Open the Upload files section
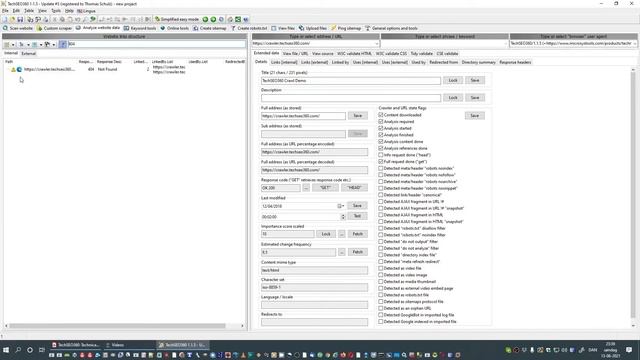The height and width of the screenshot is (360, 640). point(312,28)
